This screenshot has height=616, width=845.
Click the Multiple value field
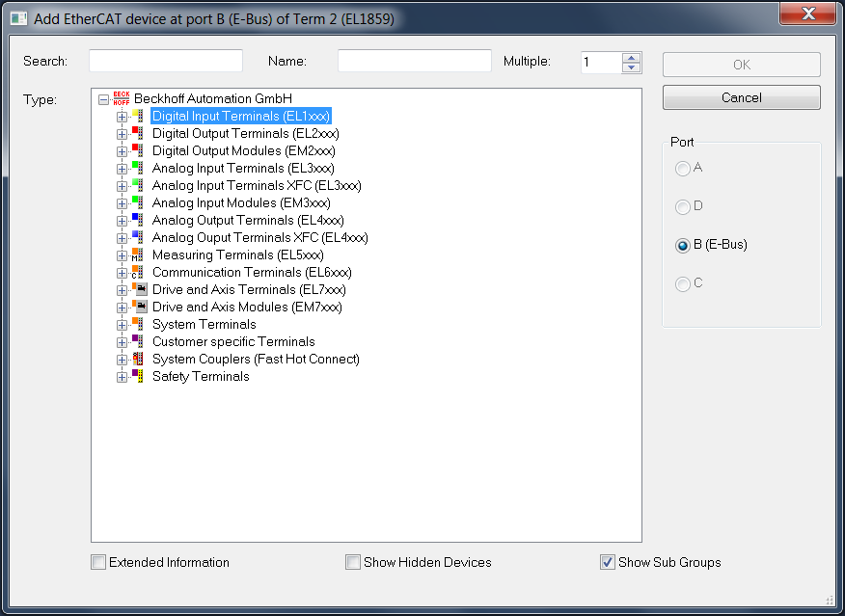601,63
